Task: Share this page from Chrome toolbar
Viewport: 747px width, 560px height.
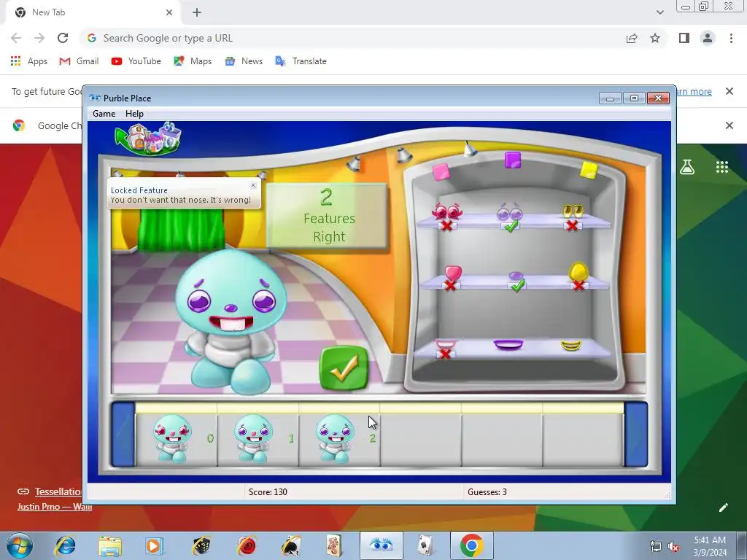Action: (x=632, y=38)
